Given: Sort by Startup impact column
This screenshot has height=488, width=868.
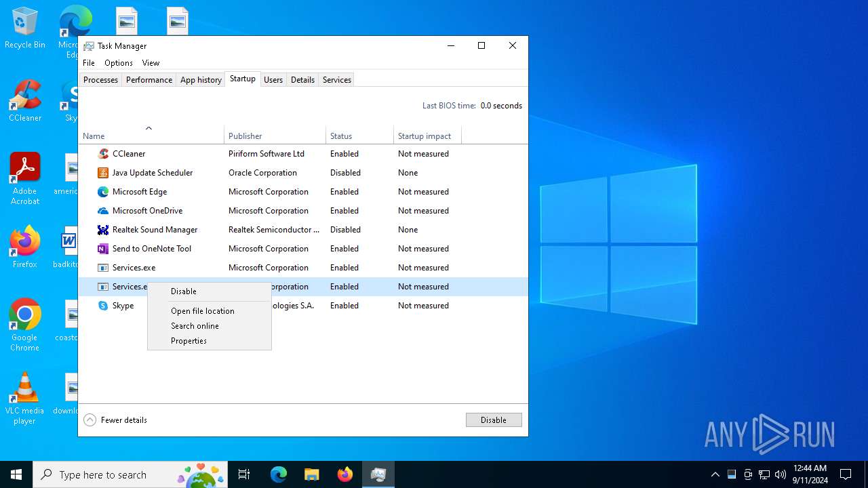Looking at the screenshot, I should click(x=428, y=136).
